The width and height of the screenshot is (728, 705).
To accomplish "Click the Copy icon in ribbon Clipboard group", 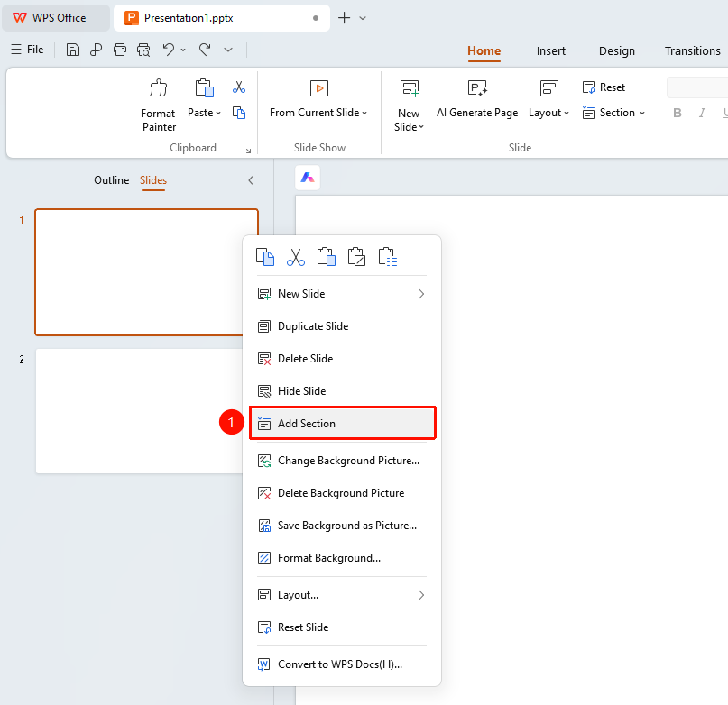I will click(239, 113).
